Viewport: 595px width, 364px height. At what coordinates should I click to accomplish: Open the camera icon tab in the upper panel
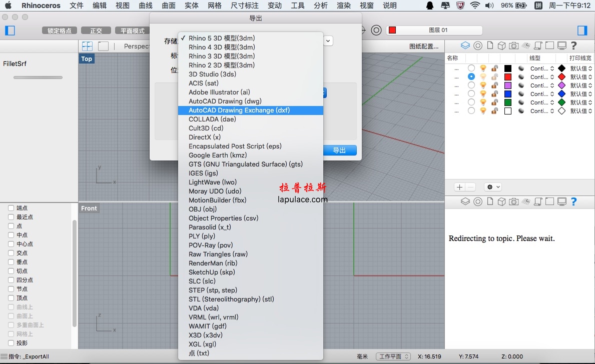point(513,45)
